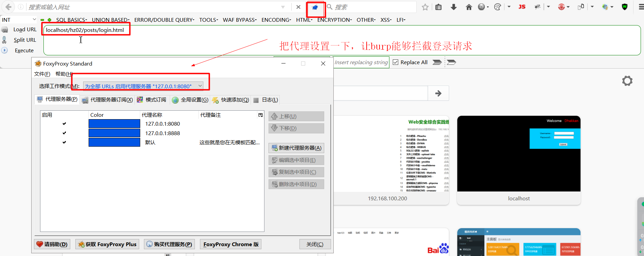Open new-tab page settings gear
This screenshot has height=256, width=644.
click(627, 81)
